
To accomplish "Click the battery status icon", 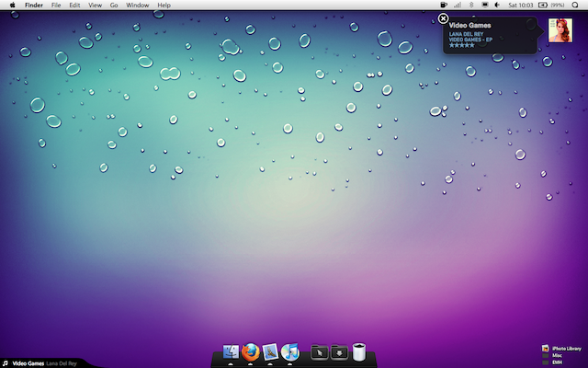I will 543,5.
